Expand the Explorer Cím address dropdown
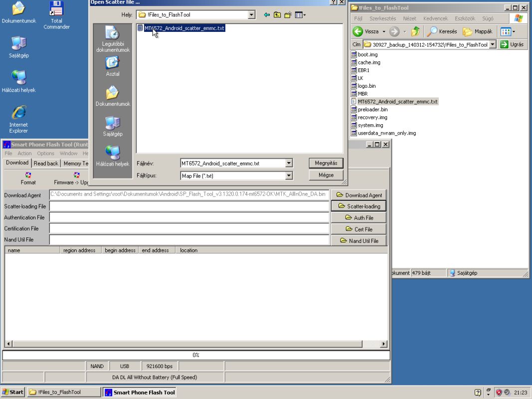Image resolution: width=532 pixels, height=399 pixels. pos(493,44)
